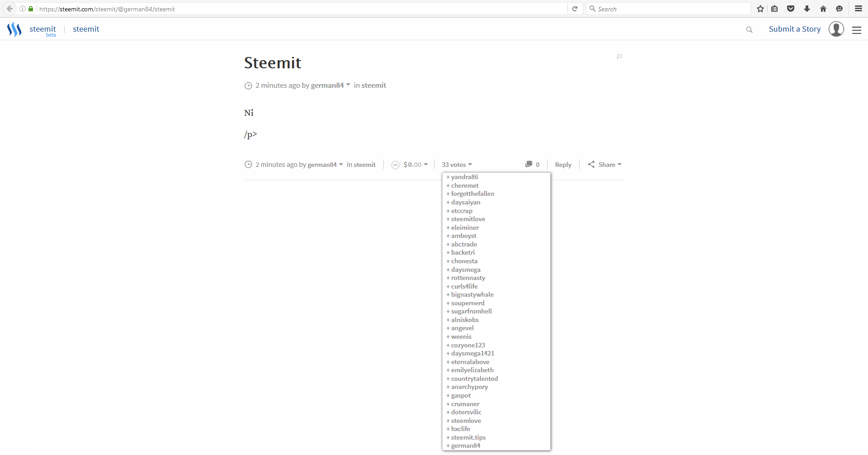Open voter soupernerd from the votes list

[467, 303]
